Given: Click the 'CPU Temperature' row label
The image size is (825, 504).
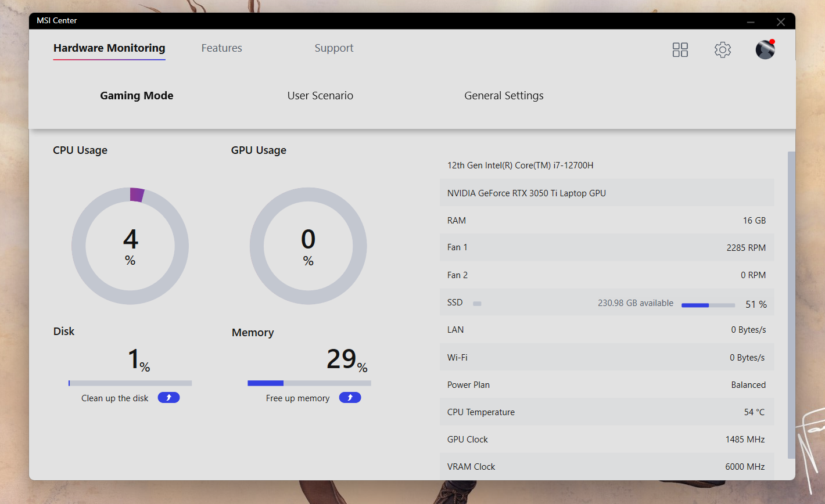Looking at the screenshot, I should coord(481,412).
